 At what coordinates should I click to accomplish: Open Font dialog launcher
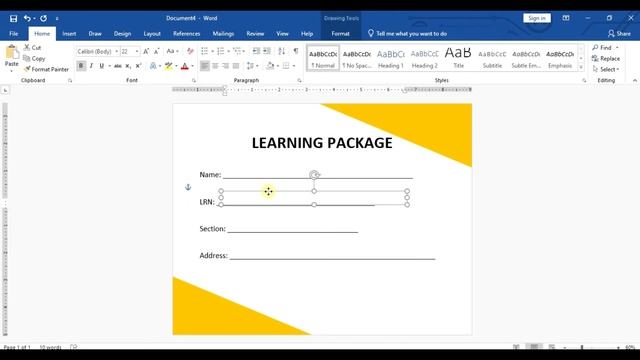point(193,80)
